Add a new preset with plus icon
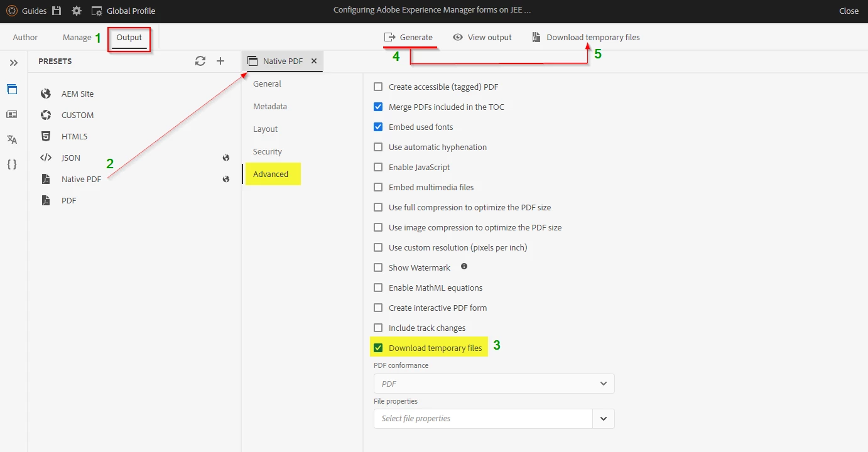Image resolution: width=868 pixels, height=452 pixels. 220,61
